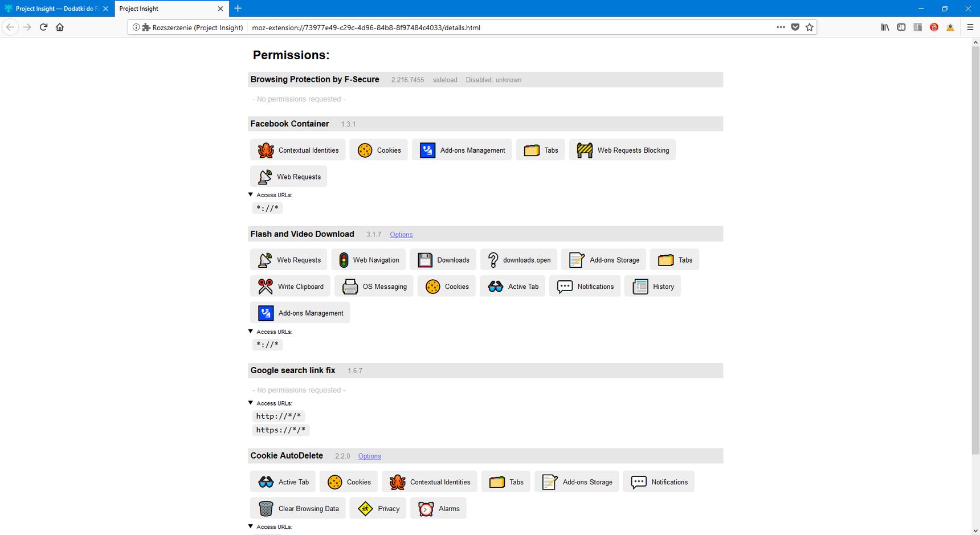Click Tabs folder icon under Cookie AutoDelete
This screenshot has width=980, height=535.
497,482
